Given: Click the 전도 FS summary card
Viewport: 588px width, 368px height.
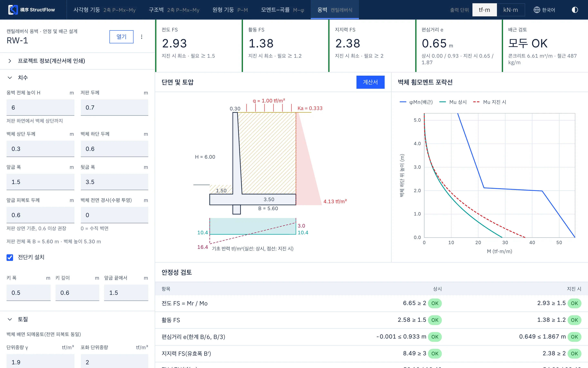Looking at the screenshot, I should coord(199,46).
